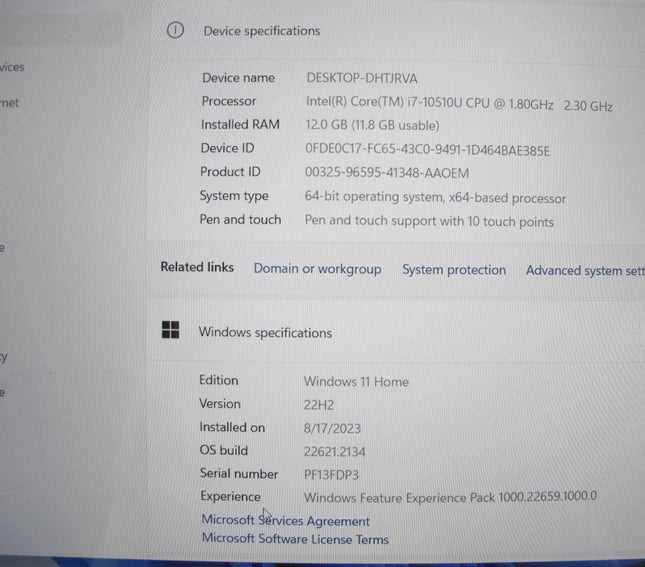
Task: Click the OS build value 22621.2134
Action: (334, 452)
